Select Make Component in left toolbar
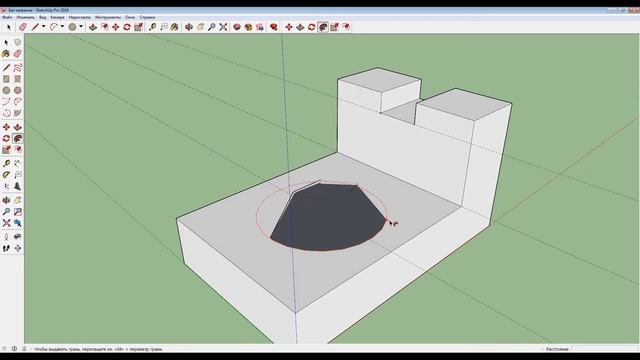 18,42
